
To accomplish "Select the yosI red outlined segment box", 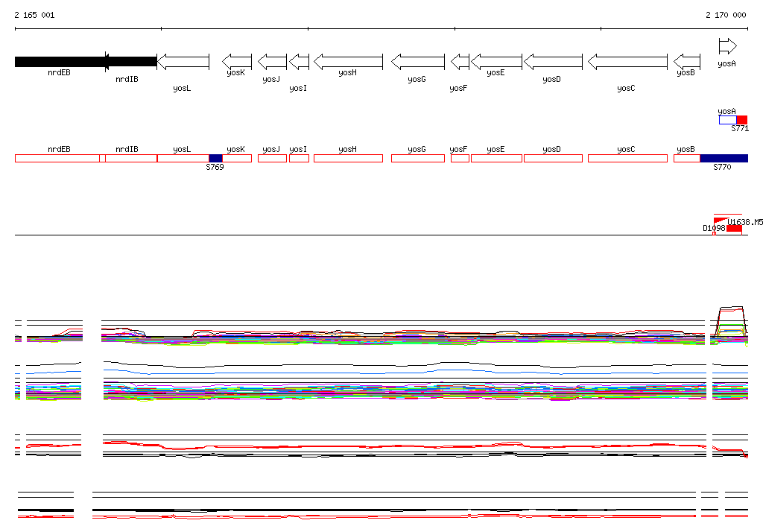I will pos(300,158).
